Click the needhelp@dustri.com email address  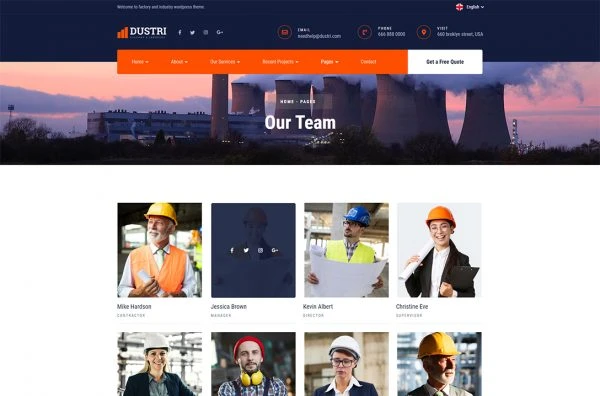(319, 36)
